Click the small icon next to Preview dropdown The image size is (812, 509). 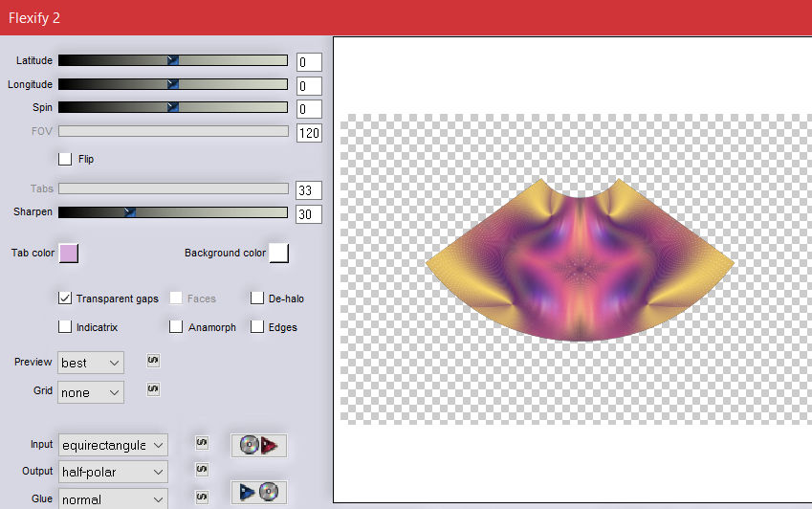(x=153, y=361)
